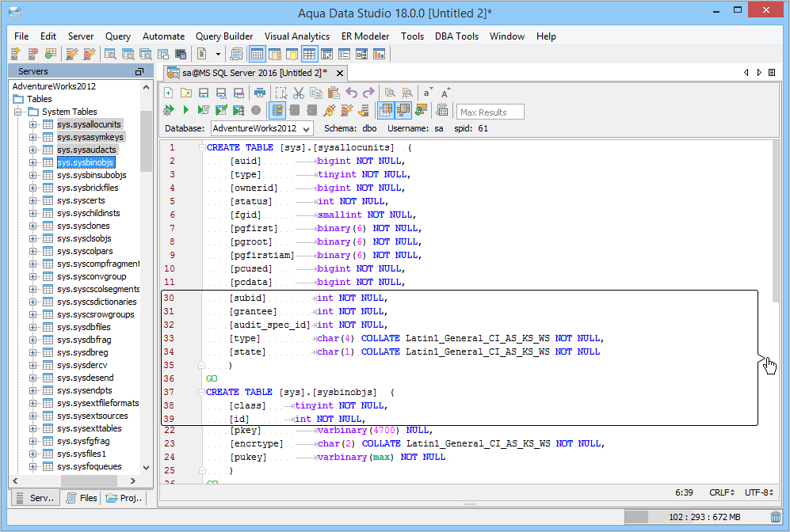Open the Query Builder menu
790x532 pixels.
[x=224, y=36]
